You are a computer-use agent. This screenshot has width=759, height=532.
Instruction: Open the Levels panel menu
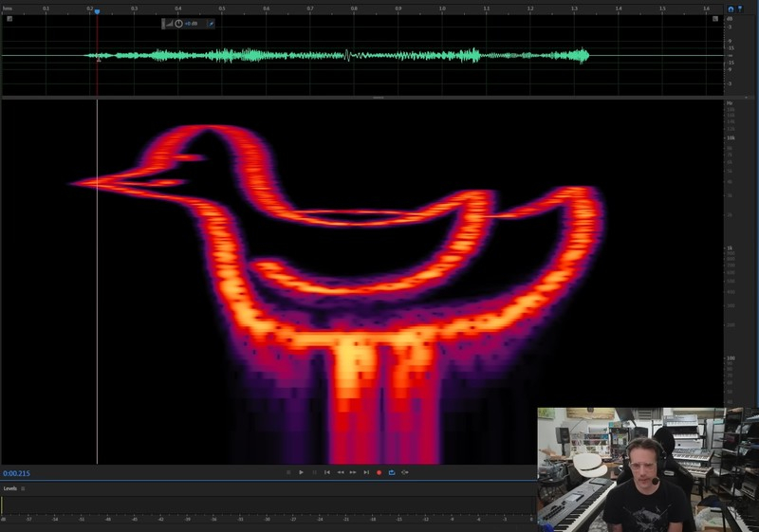tap(24, 488)
